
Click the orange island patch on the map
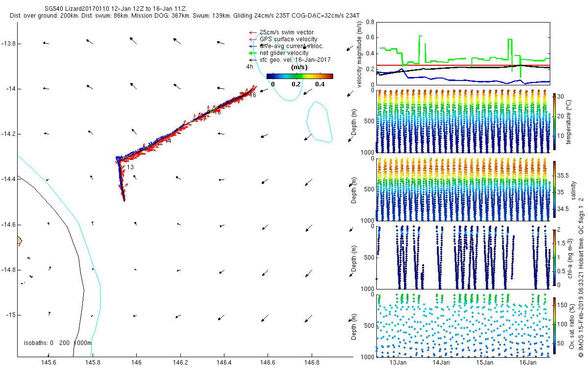point(20,240)
